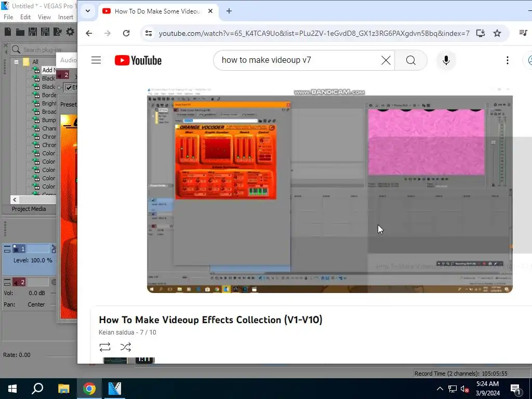532x399 pixels.
Task: Open Insert menu in VEGAS Pro
Action: (x=65, y=17)
